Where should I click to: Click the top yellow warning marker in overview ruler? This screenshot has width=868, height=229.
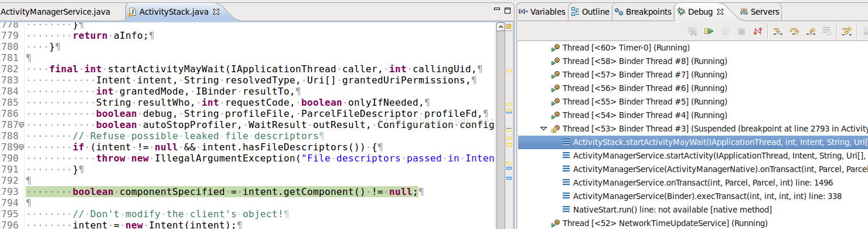pyautogui.click(x=509, y=71)
